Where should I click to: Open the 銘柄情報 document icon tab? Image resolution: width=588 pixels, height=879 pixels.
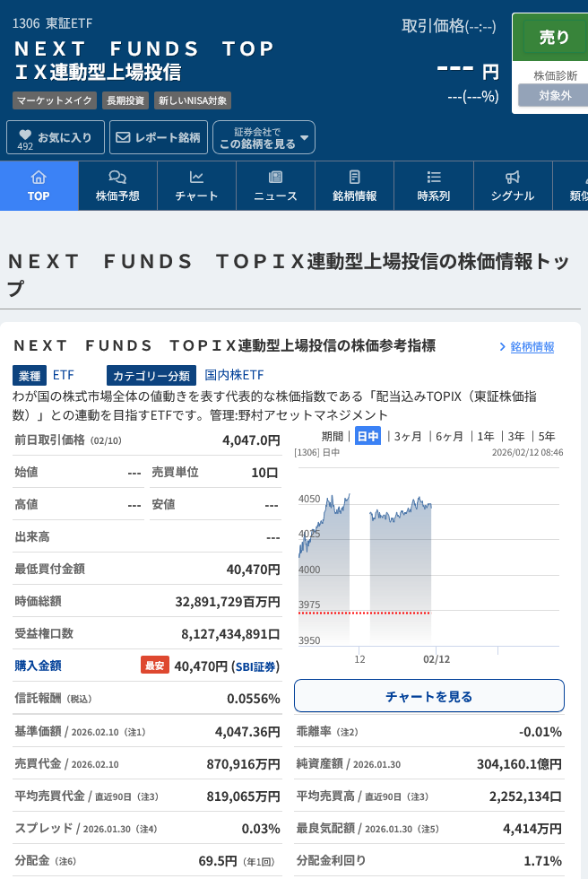(354, 186)
